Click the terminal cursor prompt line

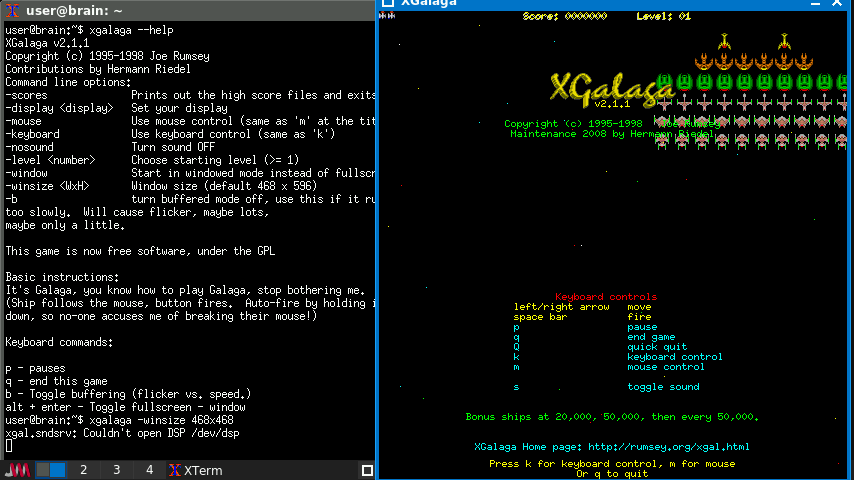[10, 445]
